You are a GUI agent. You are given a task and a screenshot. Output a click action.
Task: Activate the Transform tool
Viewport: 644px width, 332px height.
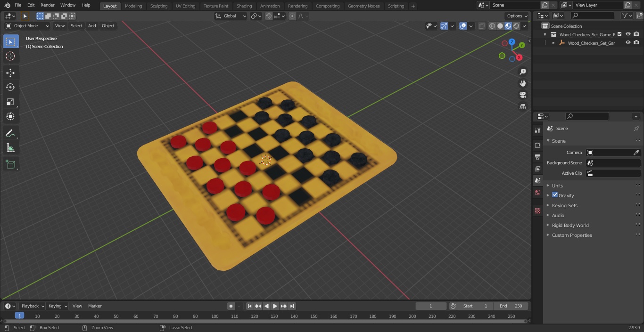10,116
